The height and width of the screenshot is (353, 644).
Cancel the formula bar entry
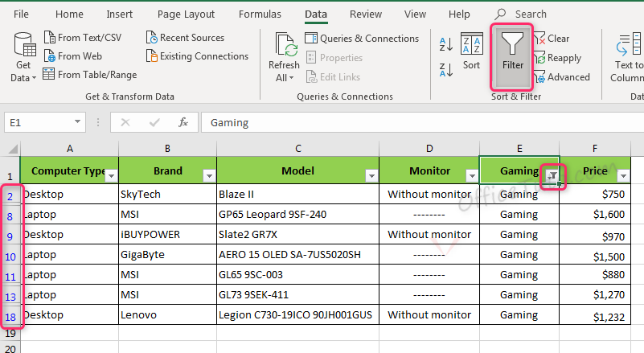[x=125, y=122]
